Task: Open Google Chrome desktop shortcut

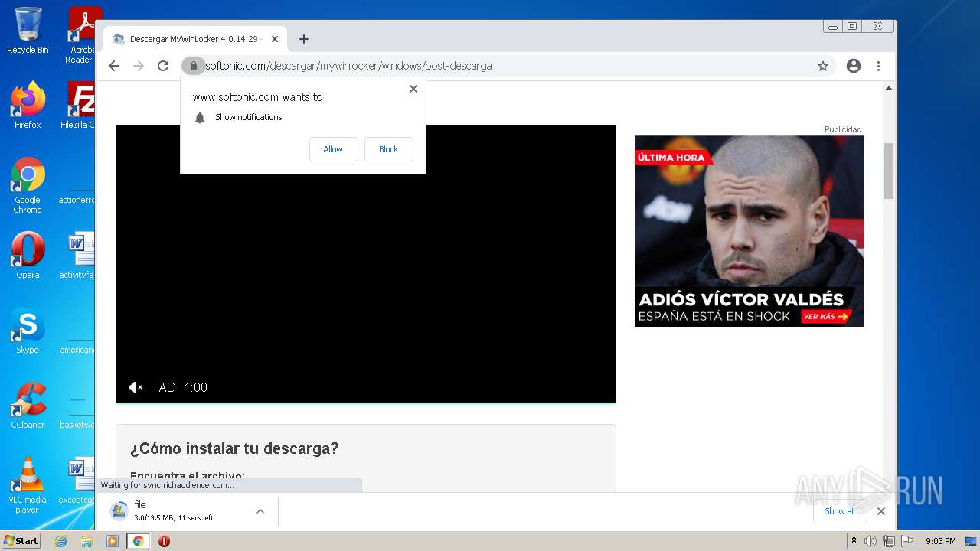Action: click(28, 186)
